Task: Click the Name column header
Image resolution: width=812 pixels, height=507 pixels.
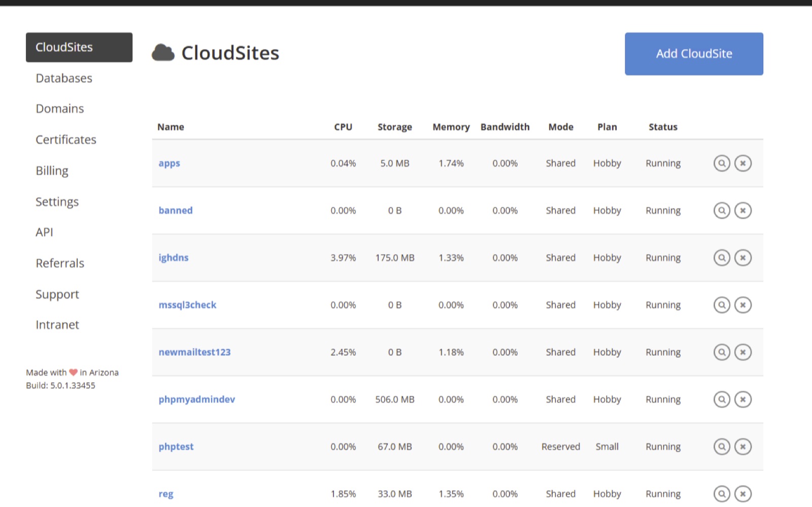Action: click(171, 127)
